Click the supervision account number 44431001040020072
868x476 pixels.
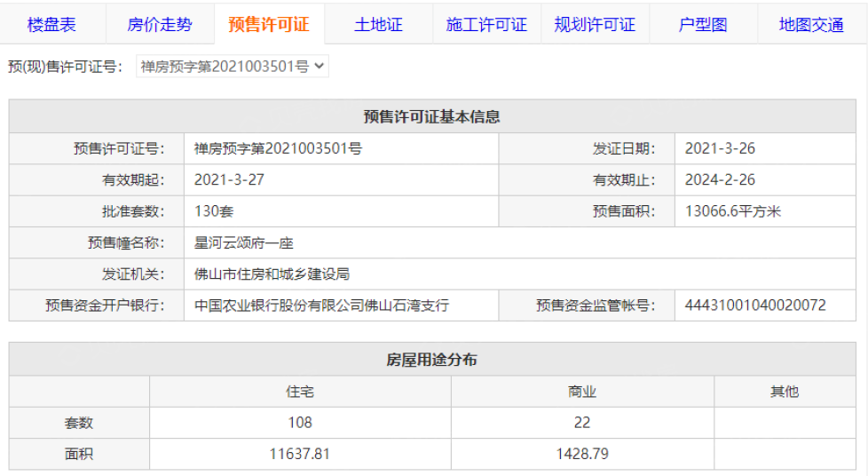coord(755,305)
